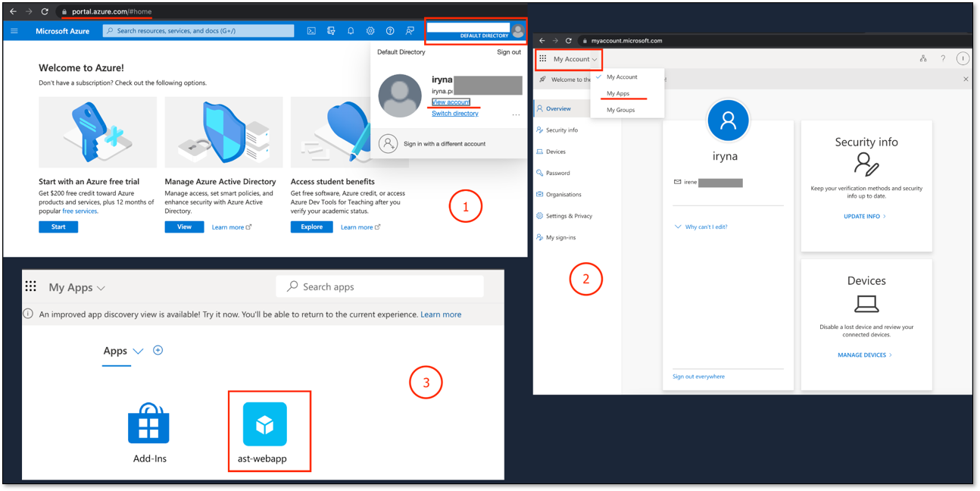Viewport: 980px width, 491px height.
Task: Click Explore under Access student benefits
Action: tap(311, 227)
